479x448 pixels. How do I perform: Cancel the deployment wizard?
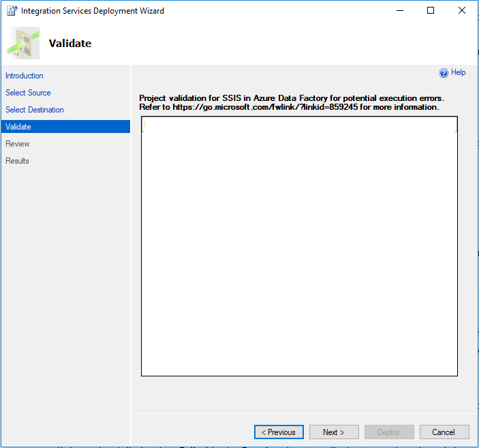pos(444,432)
